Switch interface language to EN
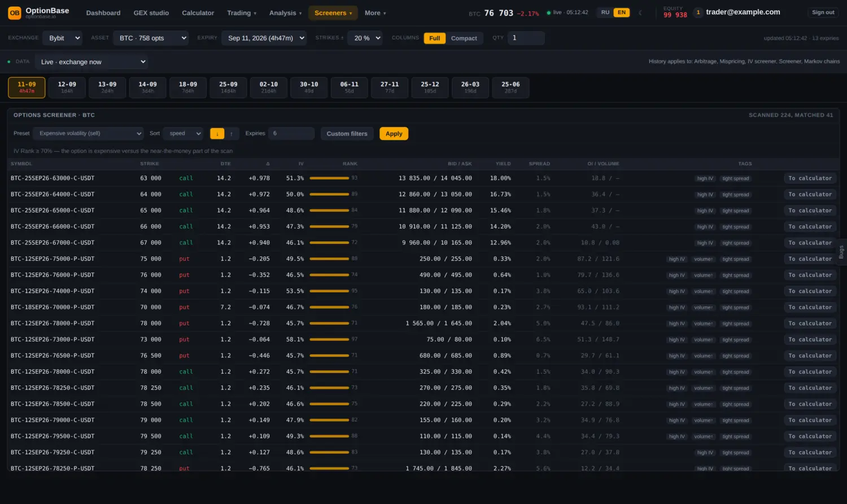 tap(622, 12)
